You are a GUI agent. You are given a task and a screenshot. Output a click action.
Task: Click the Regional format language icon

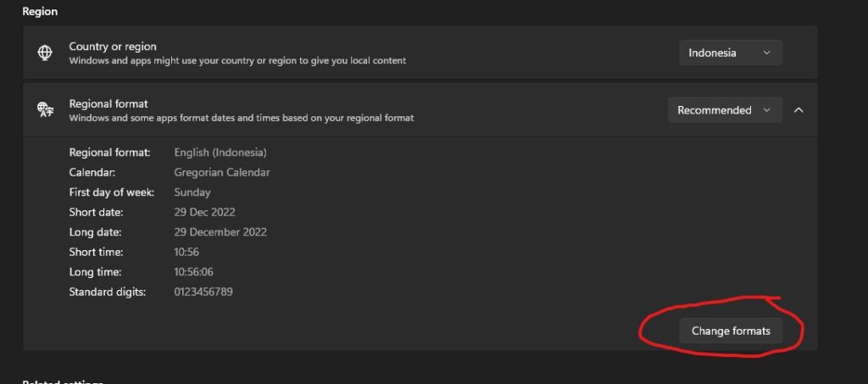[45, 110]
